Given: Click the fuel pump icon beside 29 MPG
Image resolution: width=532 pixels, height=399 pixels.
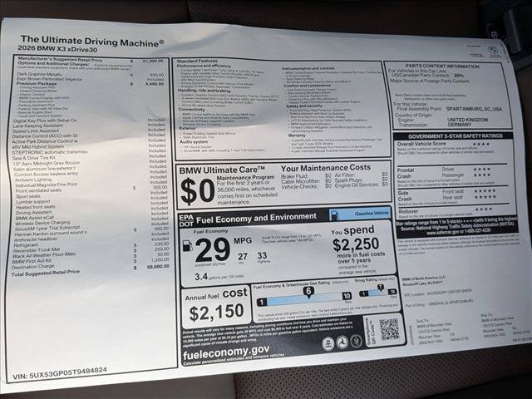Looking at the screenshot, I should (187, 246).
